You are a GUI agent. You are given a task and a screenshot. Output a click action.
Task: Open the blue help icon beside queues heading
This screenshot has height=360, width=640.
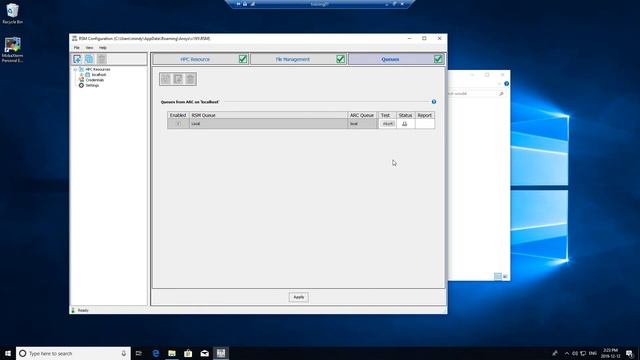434,102
